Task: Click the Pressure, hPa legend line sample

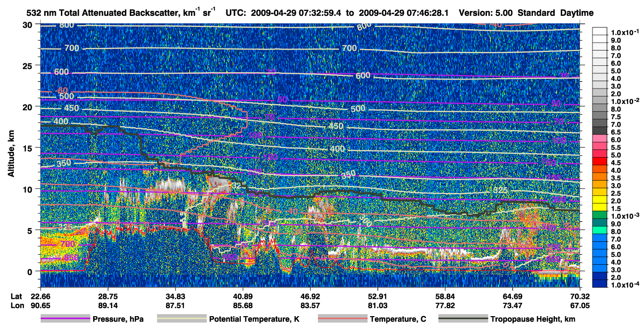Action: [x=65, y=319]
